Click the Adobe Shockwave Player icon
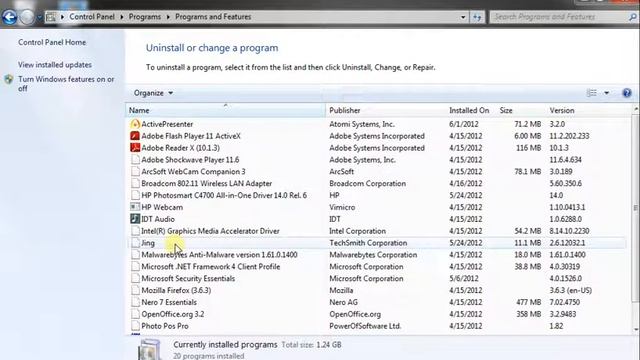This screenshot has width=640, height=360. [x=135, y=160]
